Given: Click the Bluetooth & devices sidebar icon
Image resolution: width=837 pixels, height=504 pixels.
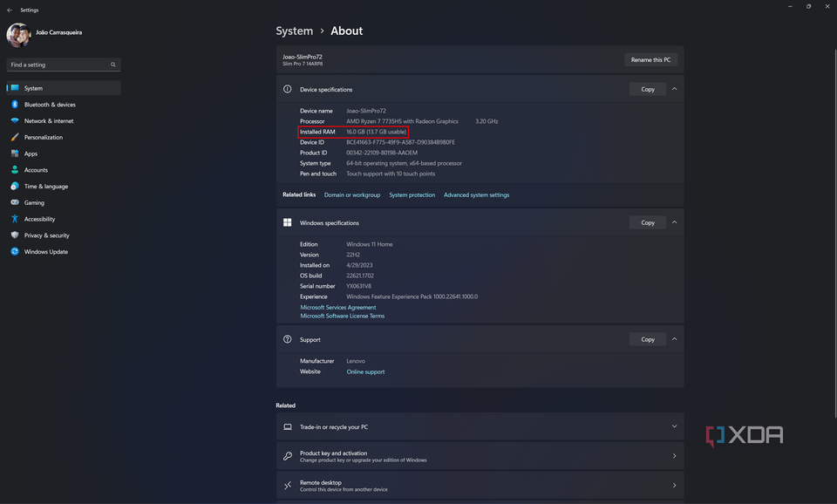Looking at the screenshot, I should coord(15,105).
